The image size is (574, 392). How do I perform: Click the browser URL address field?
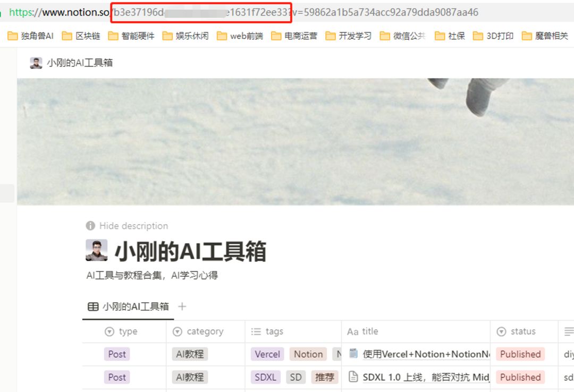319,12
